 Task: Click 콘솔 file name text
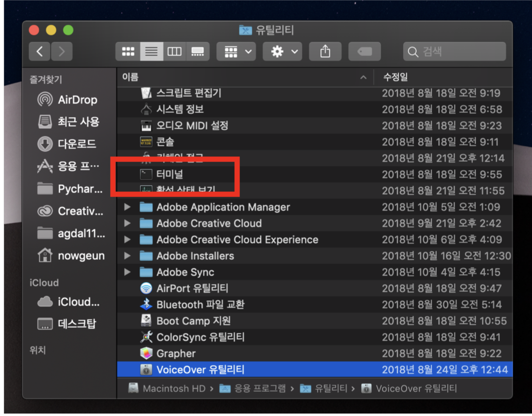[165, 142]
